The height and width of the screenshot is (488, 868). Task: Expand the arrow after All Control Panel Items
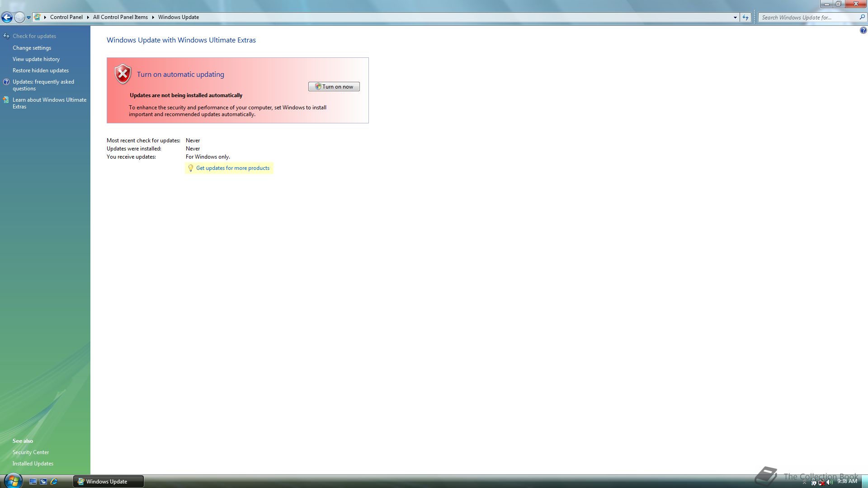pos(153,17)
